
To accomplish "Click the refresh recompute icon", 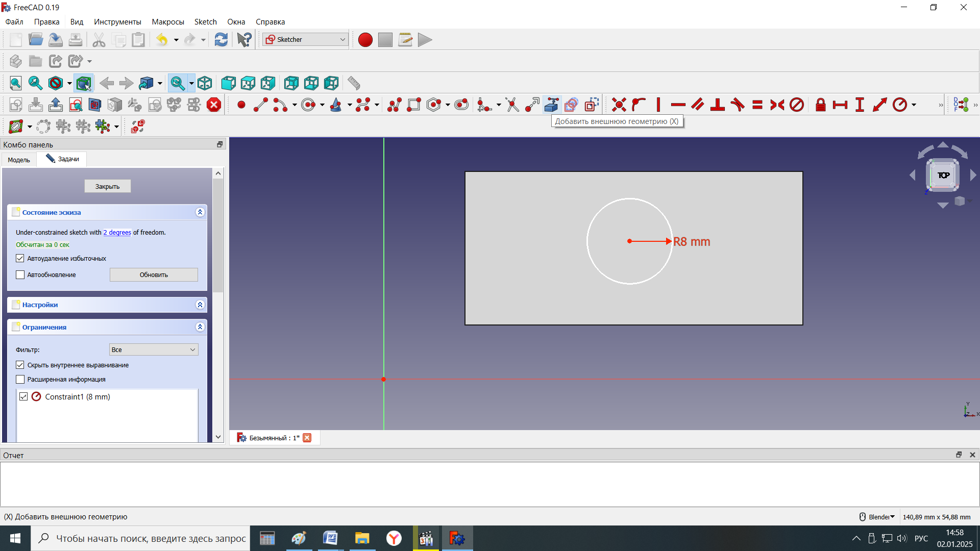I will click(221, 40).
